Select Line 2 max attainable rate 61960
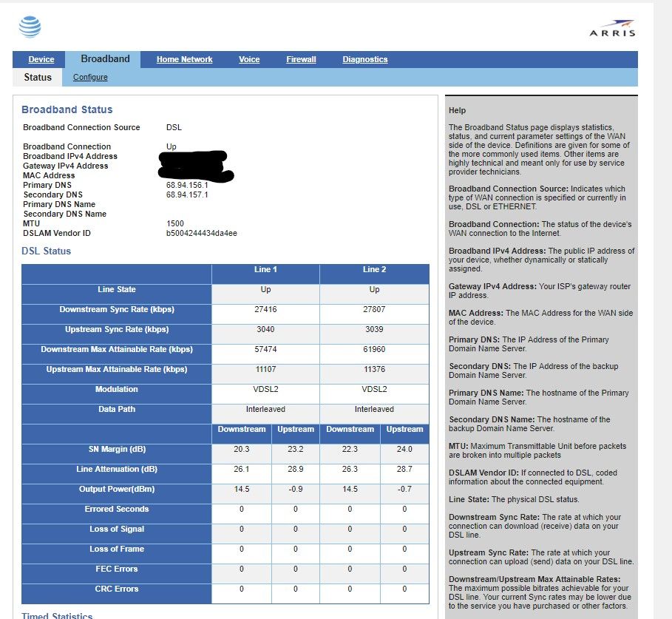 coord(374,350)
